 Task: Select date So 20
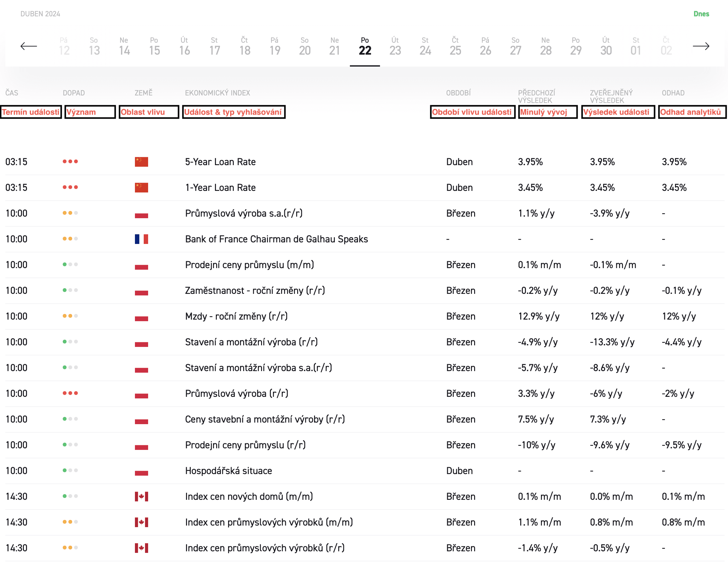pyautogui.click(x=305, y=47)
